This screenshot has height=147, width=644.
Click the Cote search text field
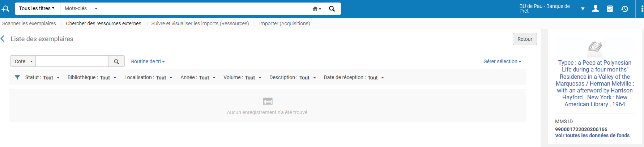72,61
